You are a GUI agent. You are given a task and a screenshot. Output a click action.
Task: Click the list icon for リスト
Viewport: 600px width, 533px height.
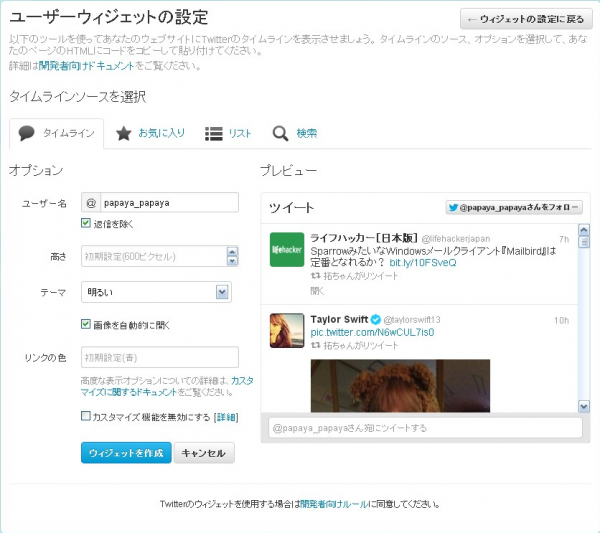click(214, 134)
